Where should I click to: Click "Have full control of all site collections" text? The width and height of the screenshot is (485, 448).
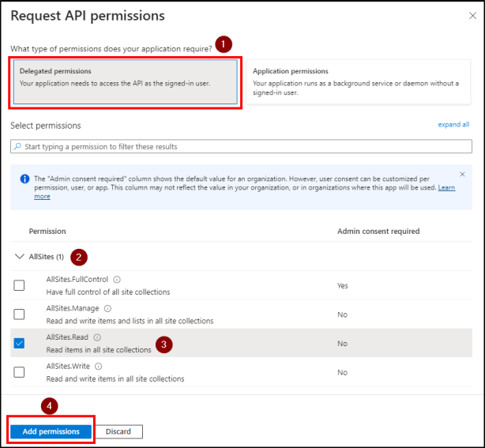[108, 292]
